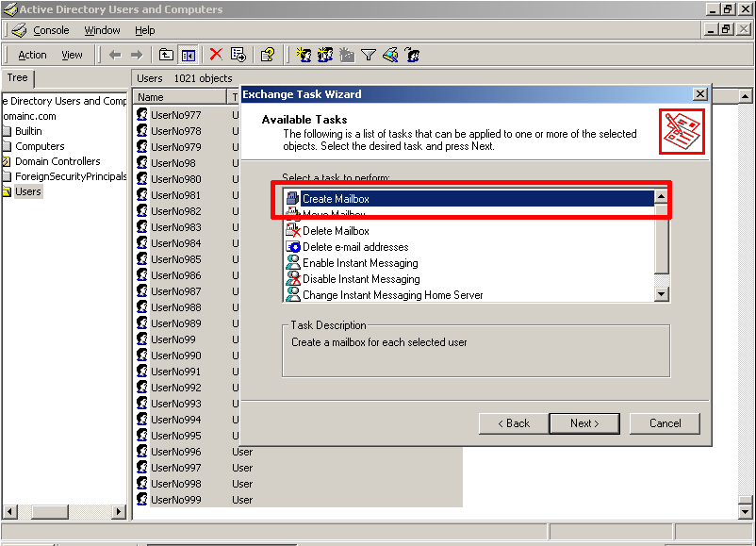This screenshot has width=756, height=546.
Task: Click the Cancel button in wizard
Action: [x=665, y=423]
